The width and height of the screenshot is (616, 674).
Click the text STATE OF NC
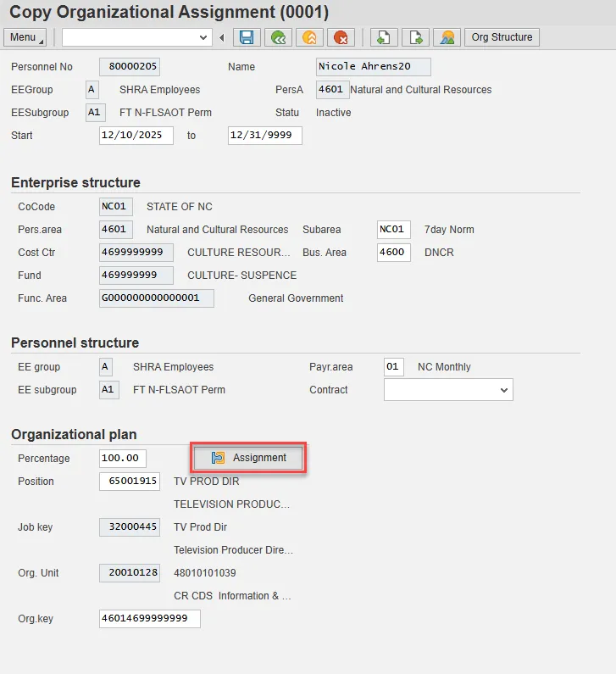pos(179,207)
